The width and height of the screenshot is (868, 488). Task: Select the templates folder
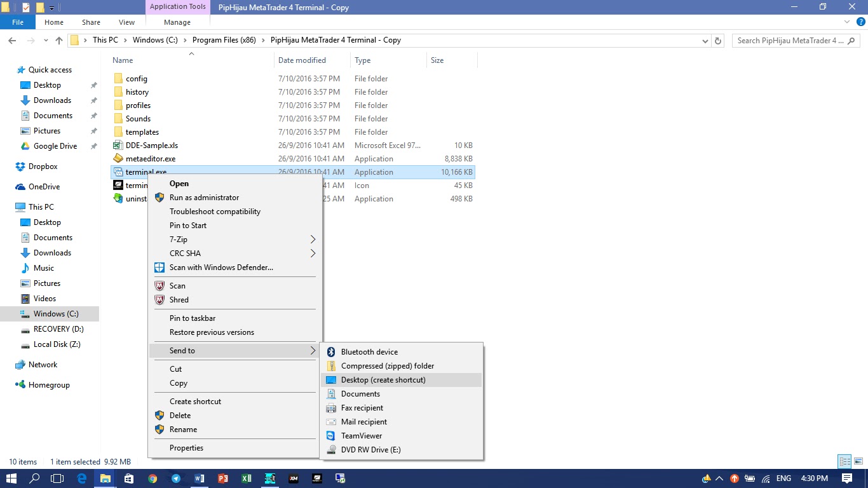pyautogui.click(x=142, y=132)
